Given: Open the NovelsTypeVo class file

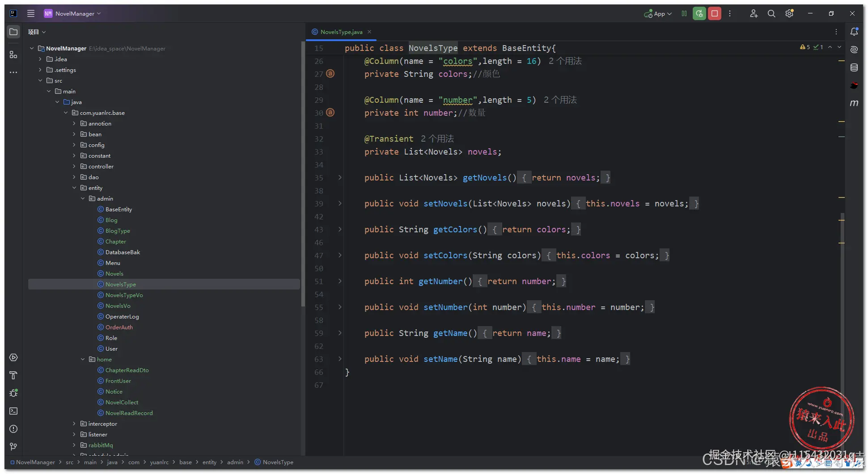Looking at the screenshot, I should [x=124, y=295].
